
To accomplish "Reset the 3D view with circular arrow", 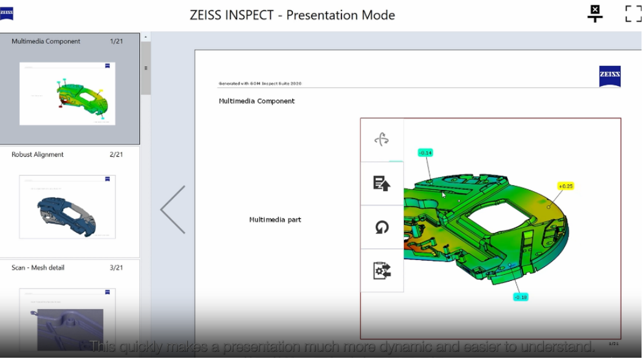I will tap(382, 227).
